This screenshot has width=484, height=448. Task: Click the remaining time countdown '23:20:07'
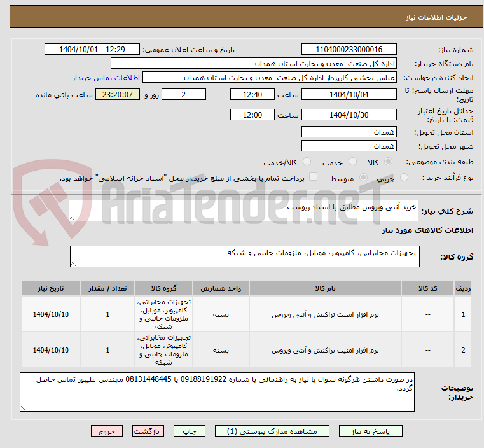click(x=118, y=94)
